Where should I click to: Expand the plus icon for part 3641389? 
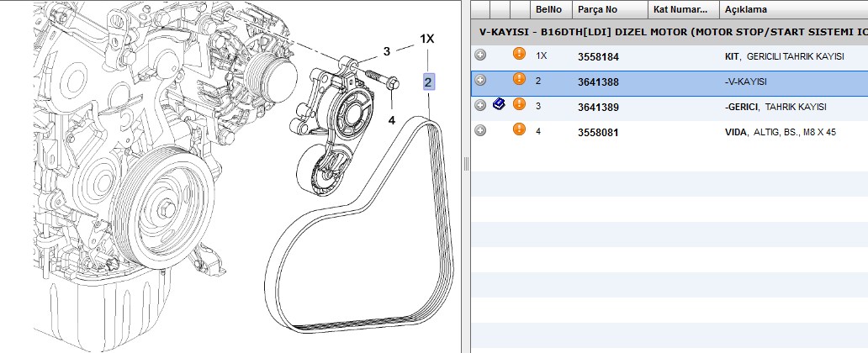click(480, 104)
